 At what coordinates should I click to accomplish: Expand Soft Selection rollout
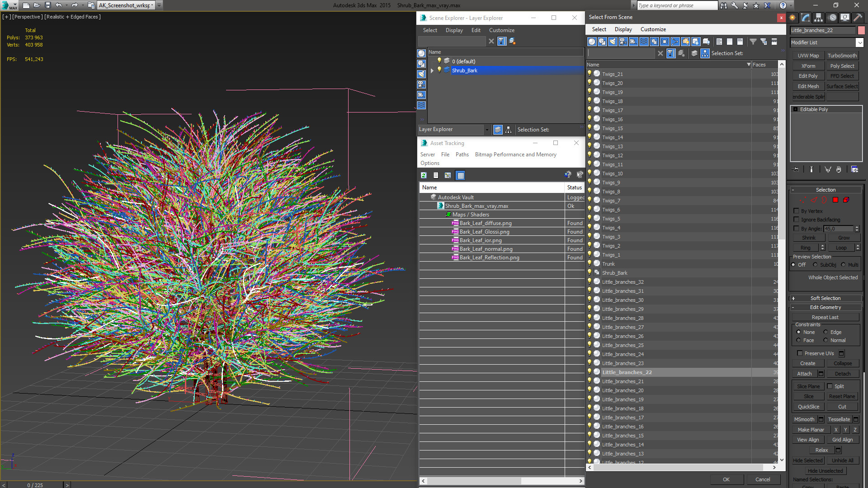click(x=826, y=298)
